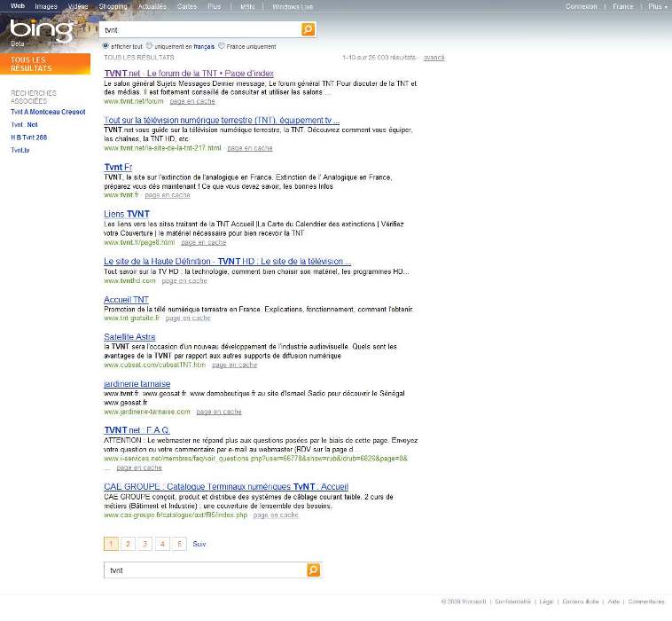
Task: Open 'Le site de la Haute Définition' result
Action: point(228,261)
